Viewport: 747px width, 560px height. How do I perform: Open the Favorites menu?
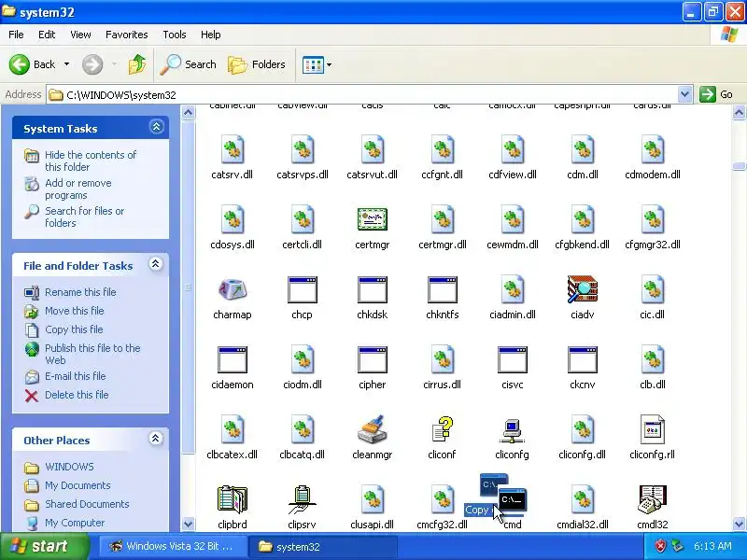coord(127,35)
